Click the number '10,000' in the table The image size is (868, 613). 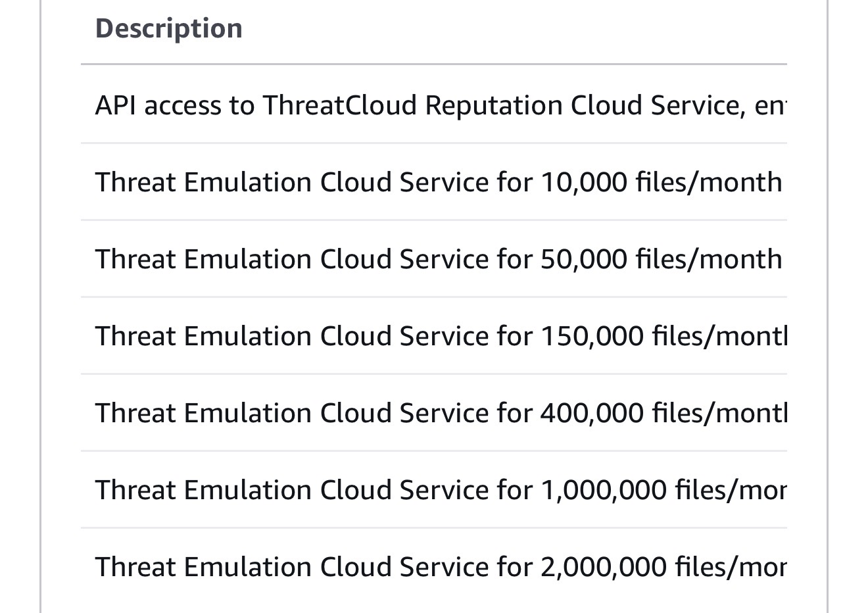[x=584, y=182]
